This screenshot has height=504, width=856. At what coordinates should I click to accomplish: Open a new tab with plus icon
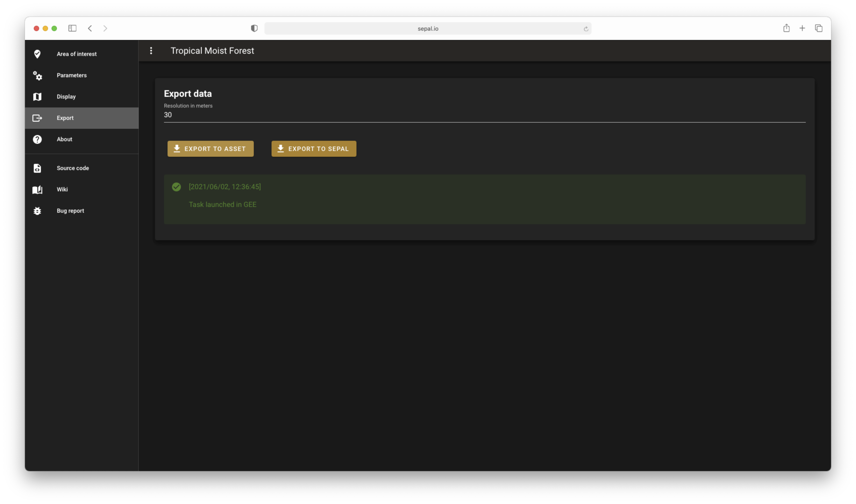pyautogui.click(x=802, y=28)
